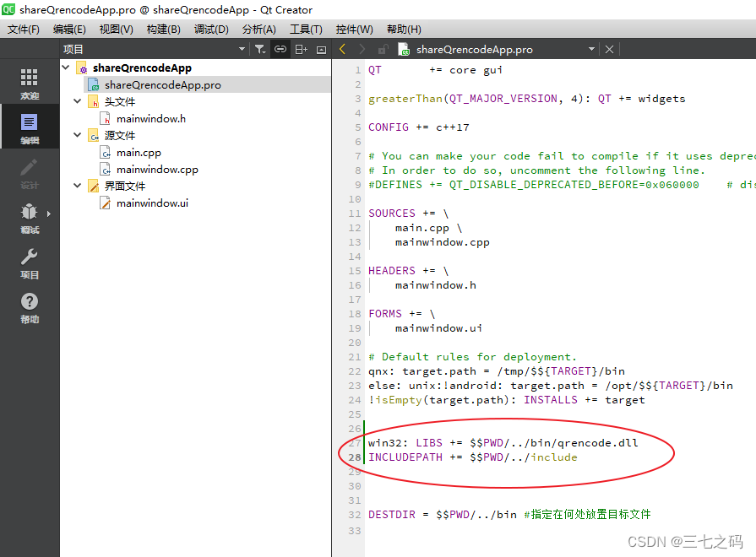The height and width of the screenshot is (557, 756).
Task: Click 'win32: LIBS' on line 27
Action: coord(405,443)
